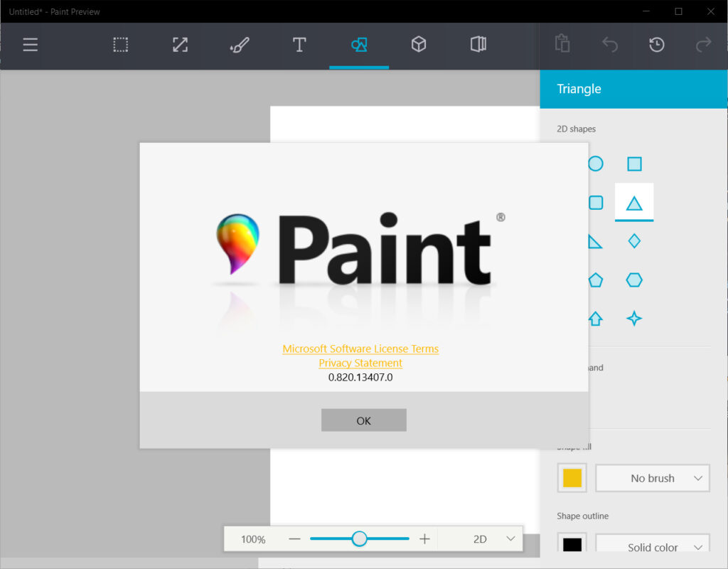This screenshot has width=728, height=569.
Task: Open the History clock icon
Action: tap(657, 46)
